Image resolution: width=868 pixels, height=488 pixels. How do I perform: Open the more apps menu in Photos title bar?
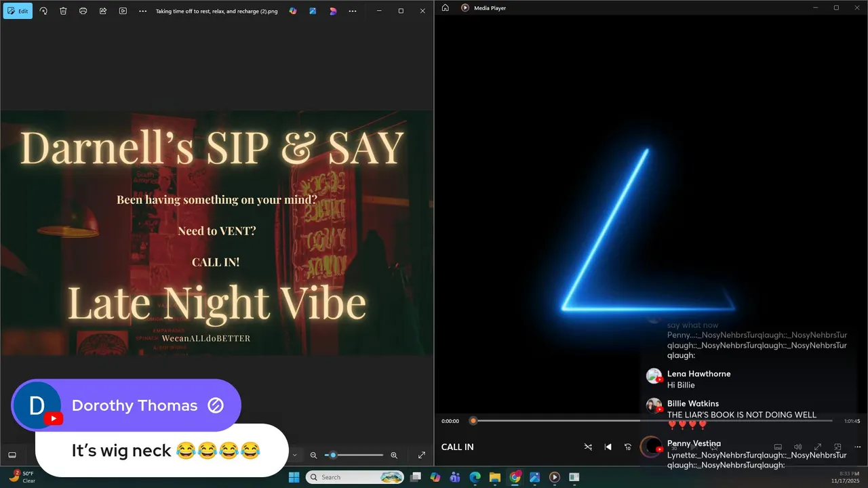tap(353, 11)
